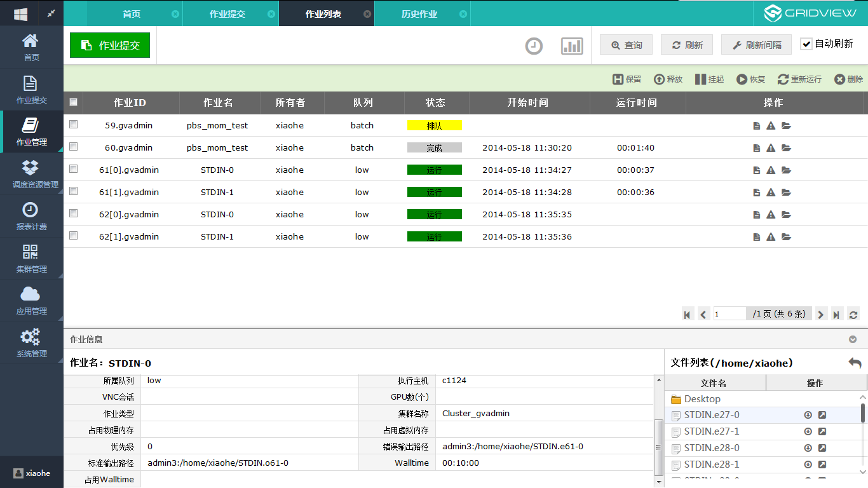Toggle 自动刷新 auto-refresh checkbox
868x488 pixels.
click(x=806, y=44)
